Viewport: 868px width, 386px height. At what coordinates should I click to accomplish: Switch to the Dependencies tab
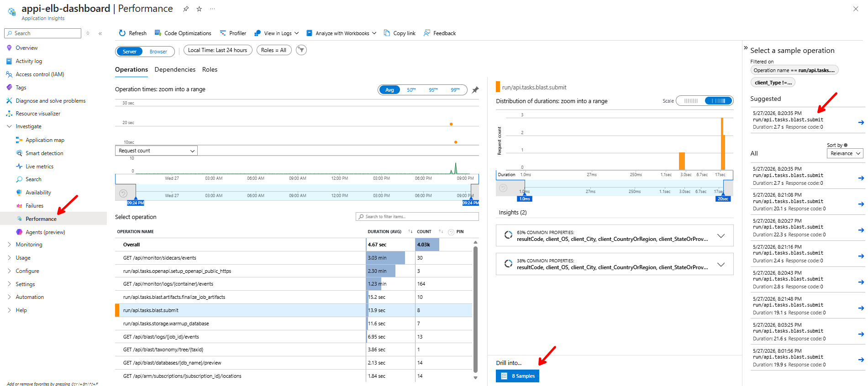click(175, 70)
